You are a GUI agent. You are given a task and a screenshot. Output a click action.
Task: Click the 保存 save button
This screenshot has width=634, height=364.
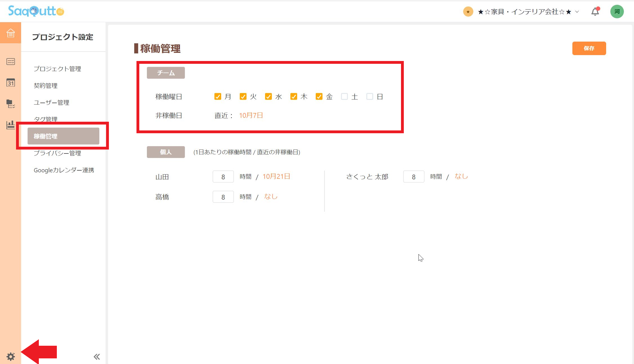589,48
